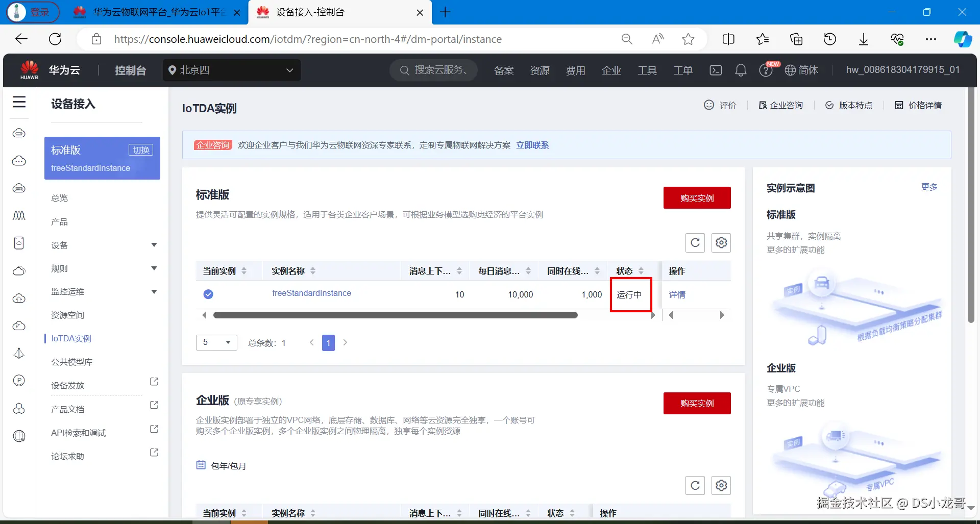Open 资源空间 in the sidebar
Image resolution: width=980 pixels, height=524 pixels.
68,315
